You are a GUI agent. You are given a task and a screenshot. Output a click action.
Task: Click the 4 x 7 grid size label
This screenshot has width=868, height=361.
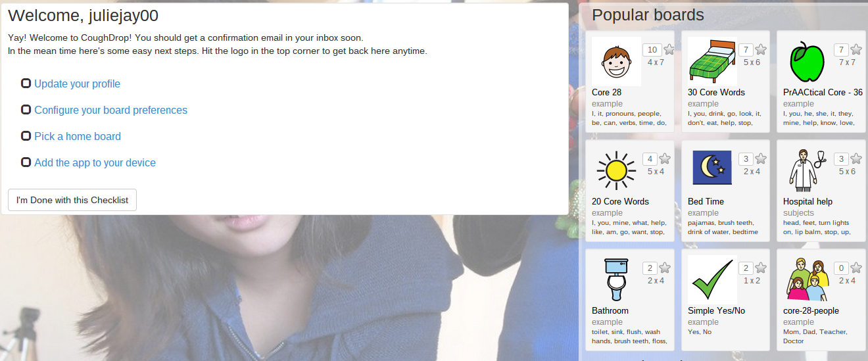(656, 62)
